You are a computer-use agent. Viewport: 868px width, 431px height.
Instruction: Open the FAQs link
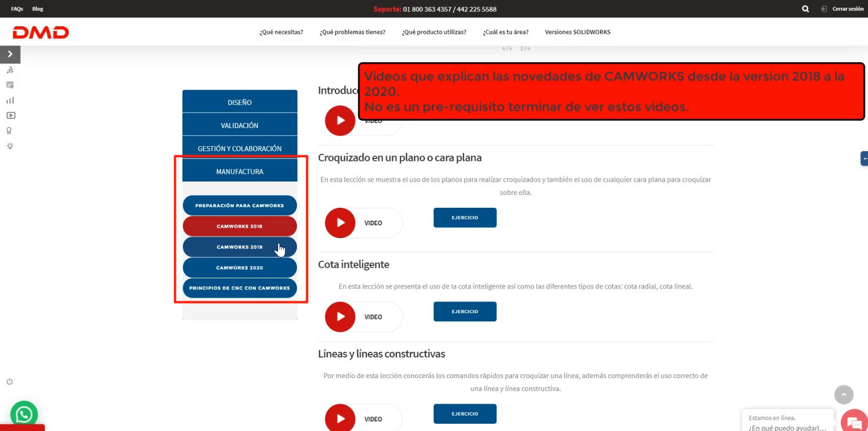(x=17, y=9)
